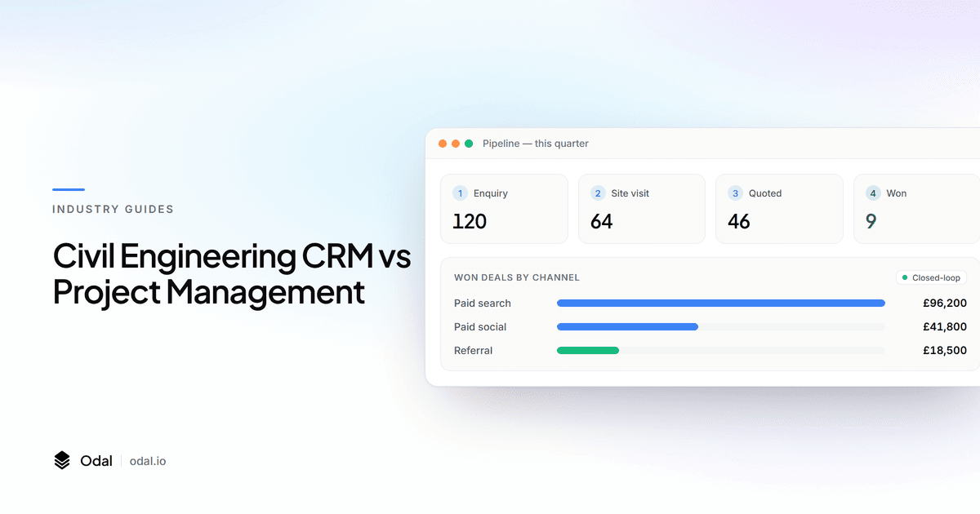Click the green Referral progress bar
This screenshot has width=980, height=514.
588,351
